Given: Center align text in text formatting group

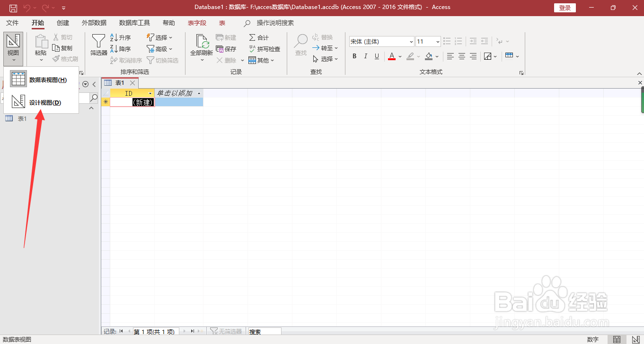Looking at the screenshot, I should tap(462, 56).
